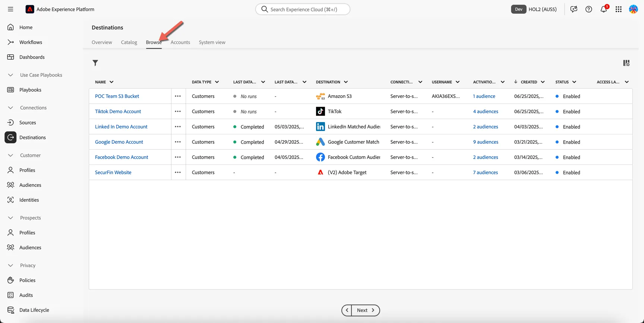Open Policies in the sidebar

coord(27,280)
